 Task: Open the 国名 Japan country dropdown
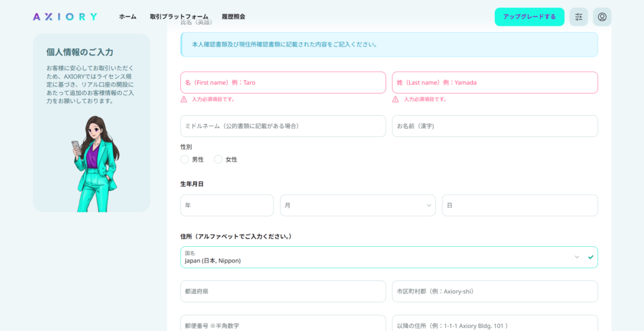(389, 257)
